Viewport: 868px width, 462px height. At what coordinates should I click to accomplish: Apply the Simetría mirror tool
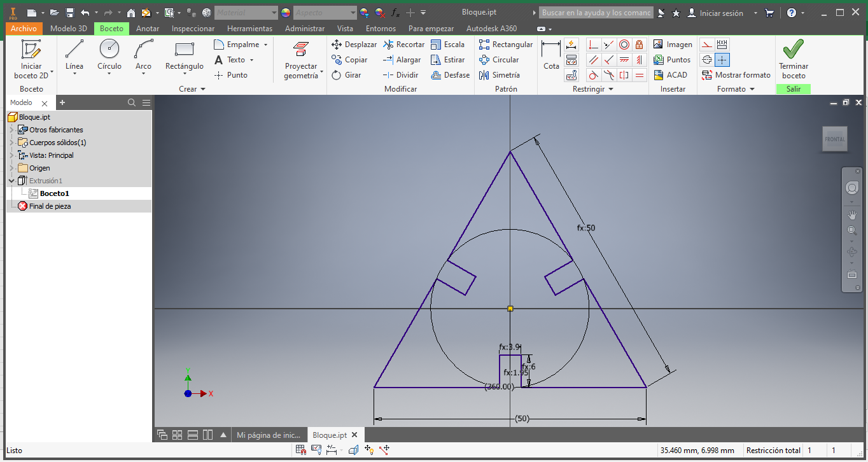[500, 75]
